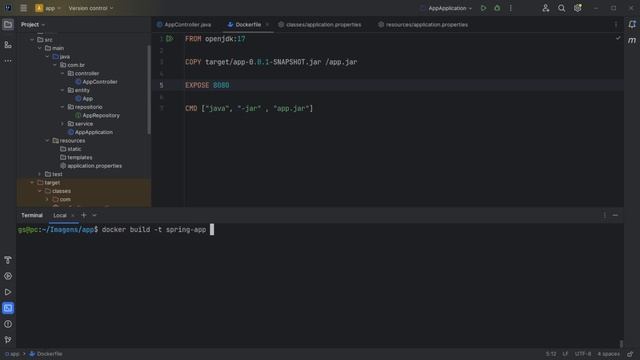640x360 pixels.
Task: Open Run tool window icon
Action: [8, 292]
